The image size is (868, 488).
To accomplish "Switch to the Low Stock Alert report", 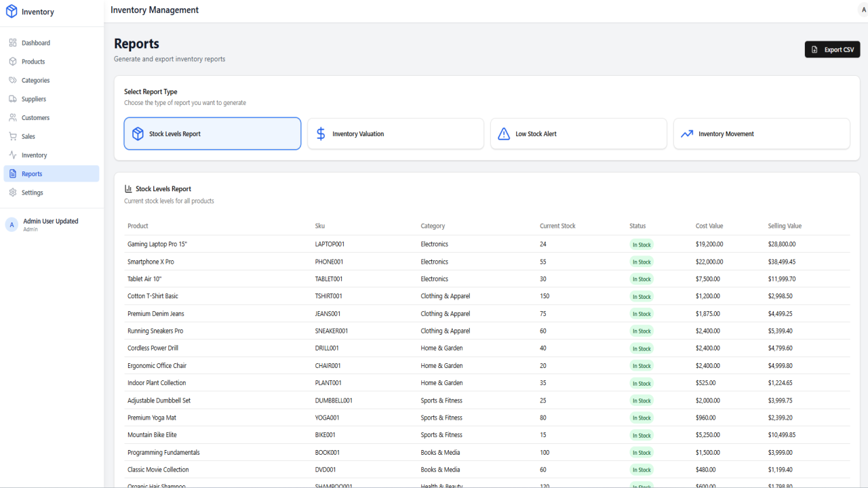I will [x=578, y=134].
